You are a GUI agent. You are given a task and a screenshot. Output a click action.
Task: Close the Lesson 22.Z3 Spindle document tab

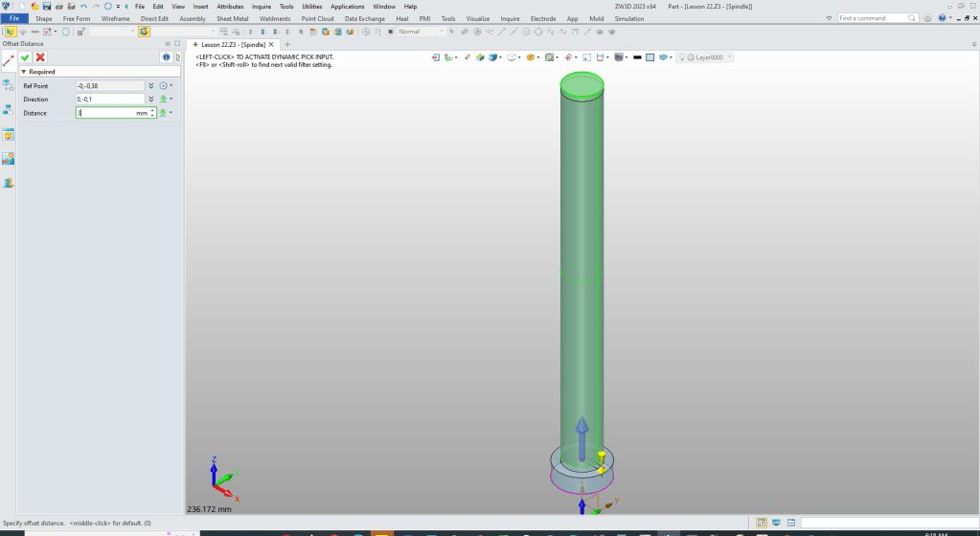coord(272,45)
